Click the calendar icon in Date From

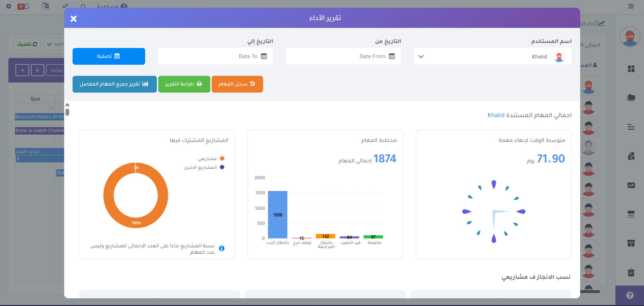(392, 56)
